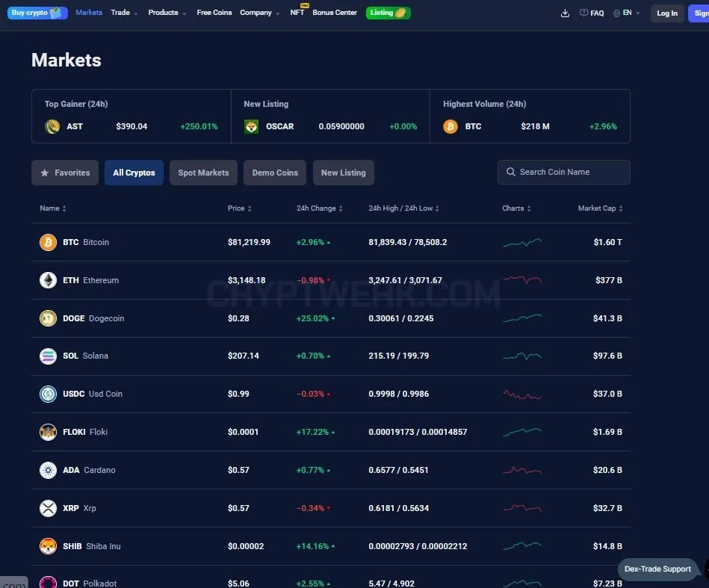Open the NFT section

coord(297,13)
